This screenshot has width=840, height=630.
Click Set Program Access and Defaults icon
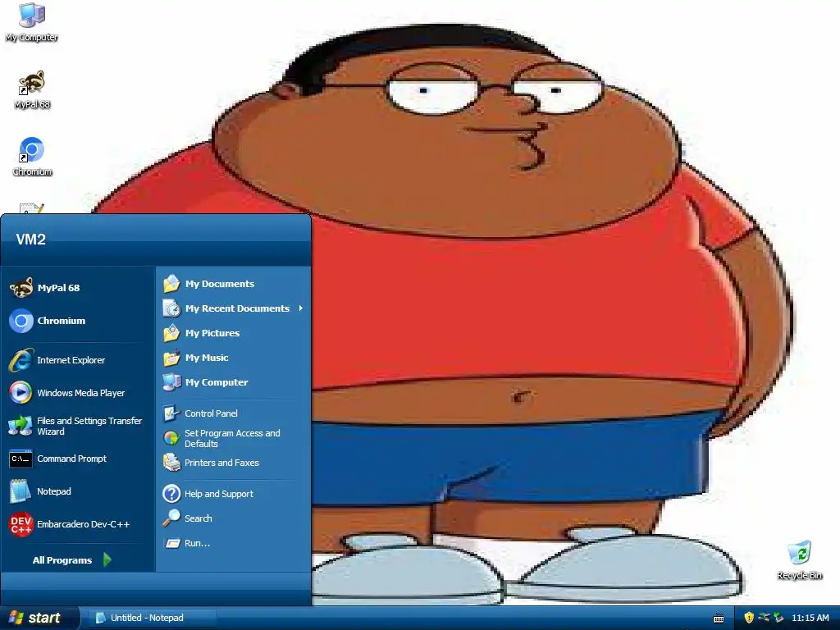[x=171, y=438]
